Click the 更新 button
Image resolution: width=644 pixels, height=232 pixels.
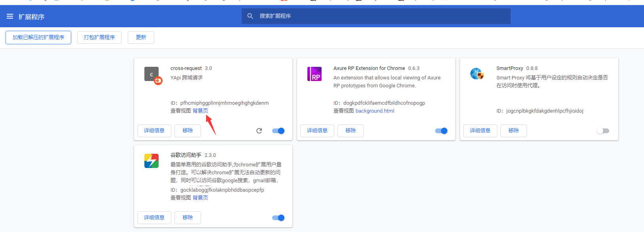point(141,38)
